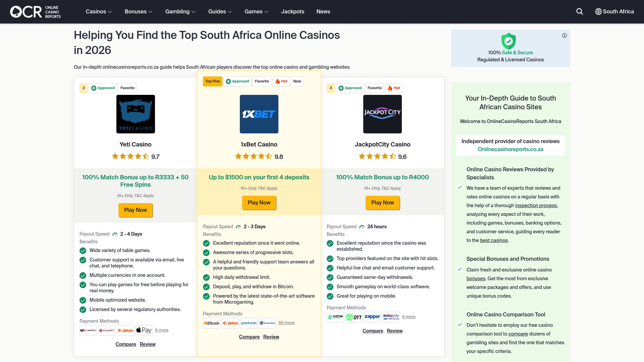
Task: Open the 1xBet logo thumbnail
Action: [x=259, y=114]
